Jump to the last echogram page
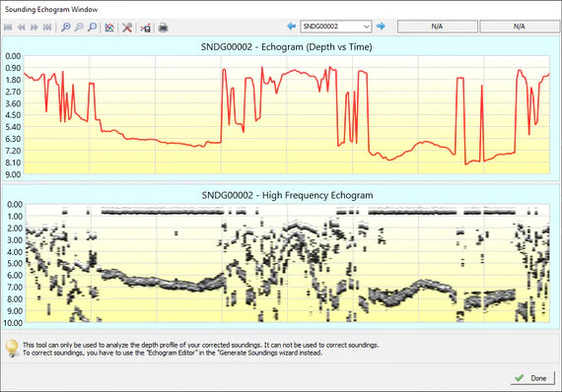This screenshot has height=392, width=562. 47,28
